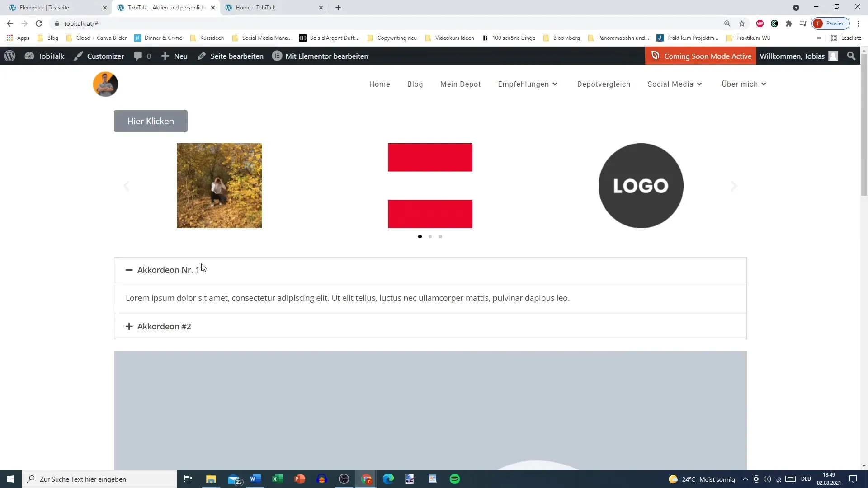868x488 pixels.
Task: Open File Explorer from taskbar
Action: 211,479
